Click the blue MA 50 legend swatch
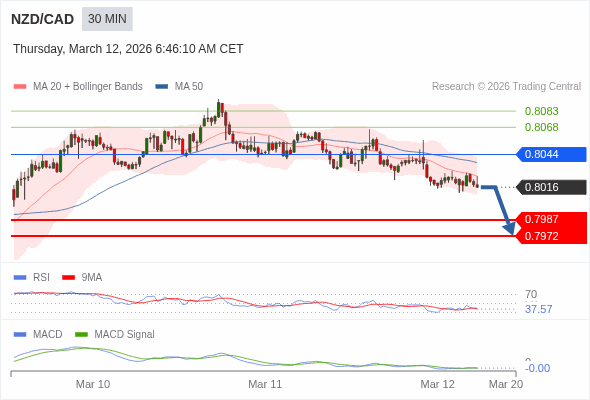The image size is (590, 400). tap(162, 87)
